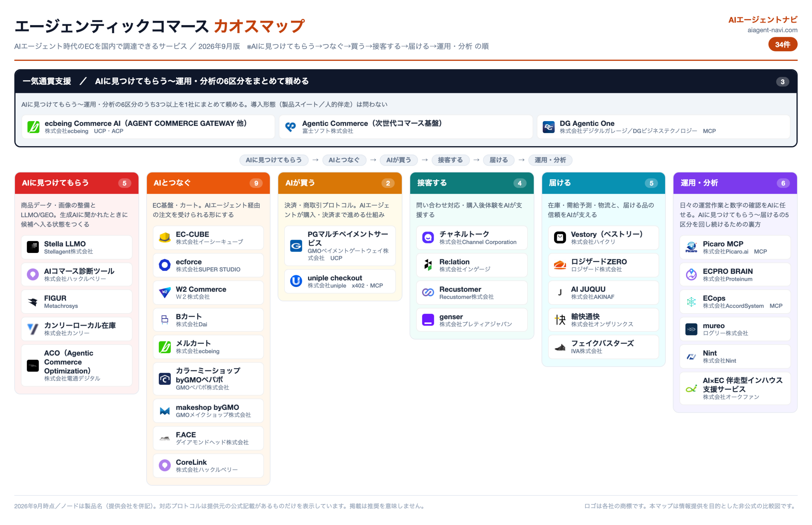
Task: Click the DG Agentic One logo icon
Action: (x=548, y=127)
